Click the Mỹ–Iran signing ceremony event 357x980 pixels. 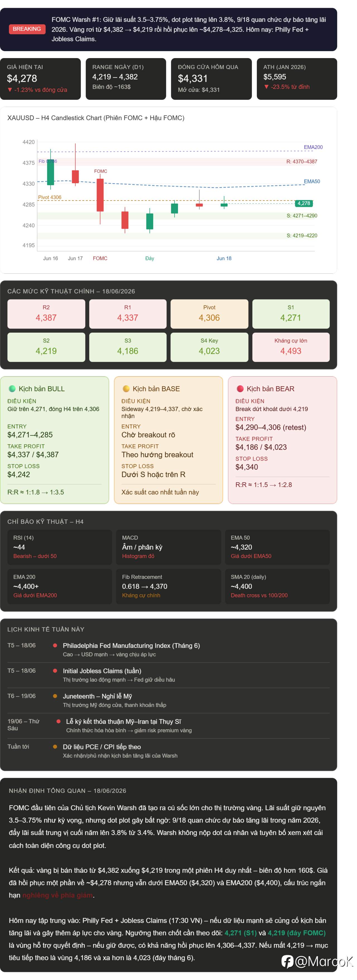point(124,722)
